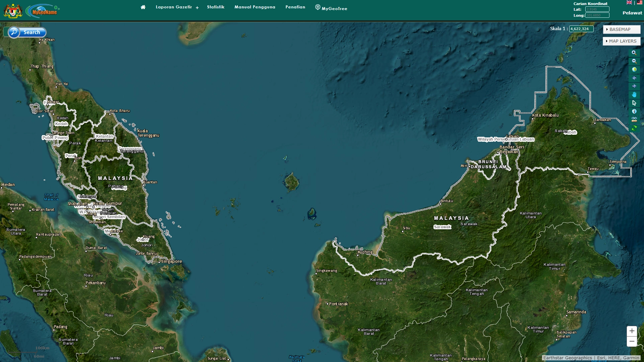Expand the BASEMAP panel
Image resolution: width=644 pixels, height=362 pixels.
(x=622, y=29)
